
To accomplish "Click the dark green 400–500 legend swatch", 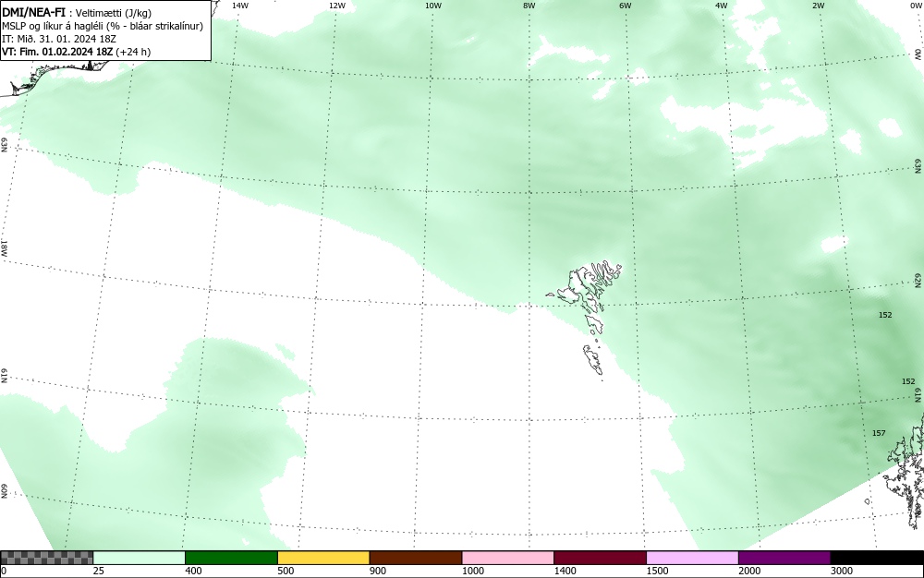I will pos(231,558).
